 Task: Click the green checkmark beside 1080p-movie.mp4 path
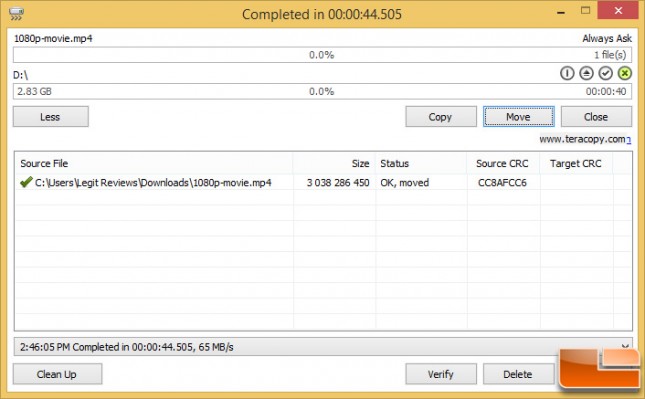pyautogui.click(x=26, y=182)
